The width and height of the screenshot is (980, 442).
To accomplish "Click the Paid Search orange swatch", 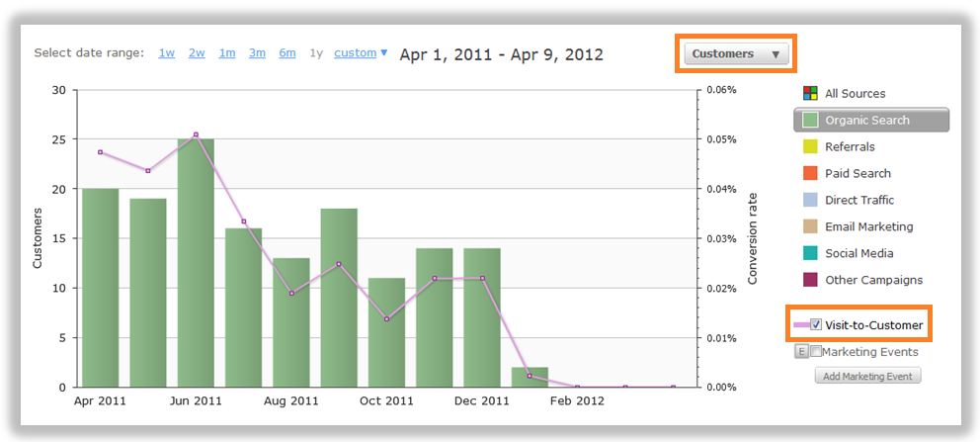I will pyautogui.click(x=810, y=173).
